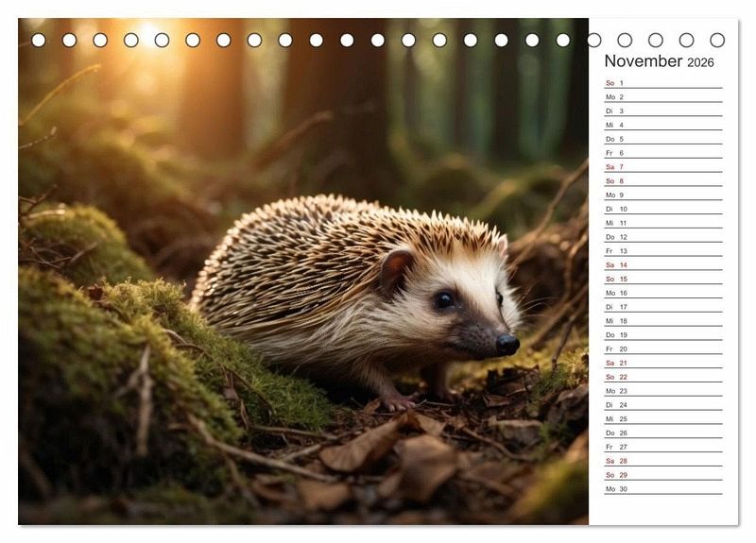Select the Fr 6 date row
Image resolution: width=756 pixels, height=543 pixels.
(662, 153)
